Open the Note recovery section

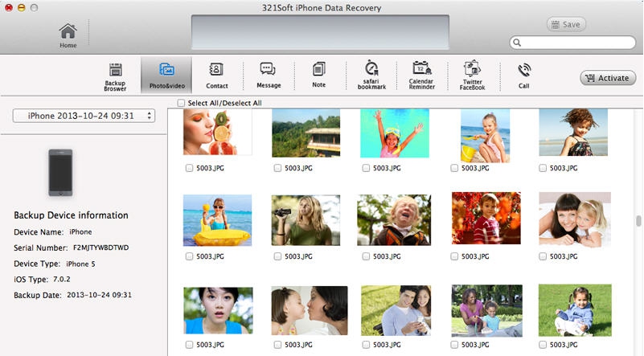coord(318,75)
